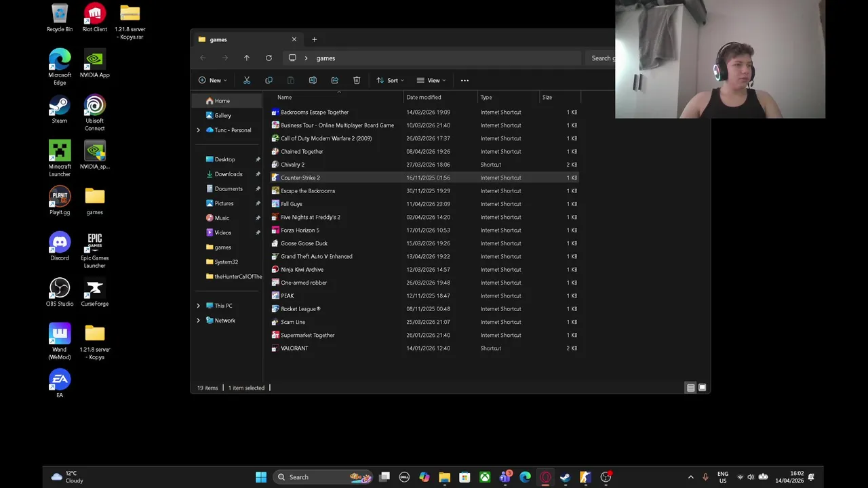Select the Rocket League® shortcut
The width and height of the screenshot is (868, 488).
[425, 309]
